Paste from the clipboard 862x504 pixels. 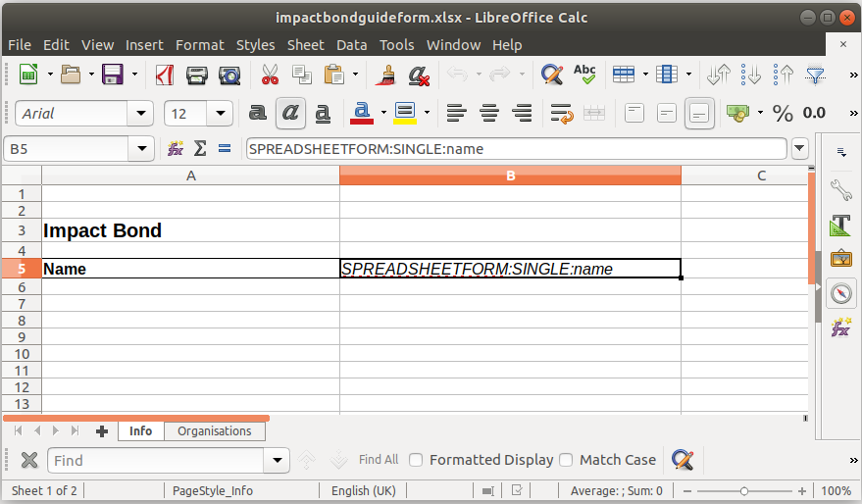click(x=333, y=75)
